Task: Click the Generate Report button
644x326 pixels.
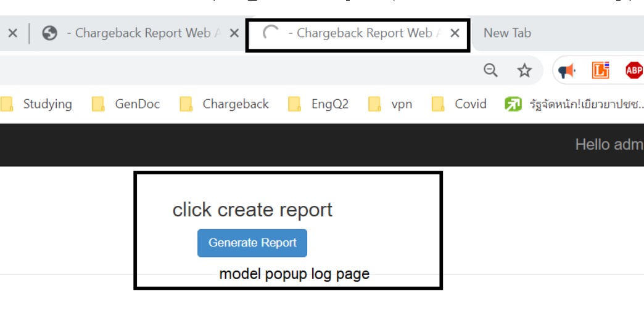Action: click(x=252, y=243)
